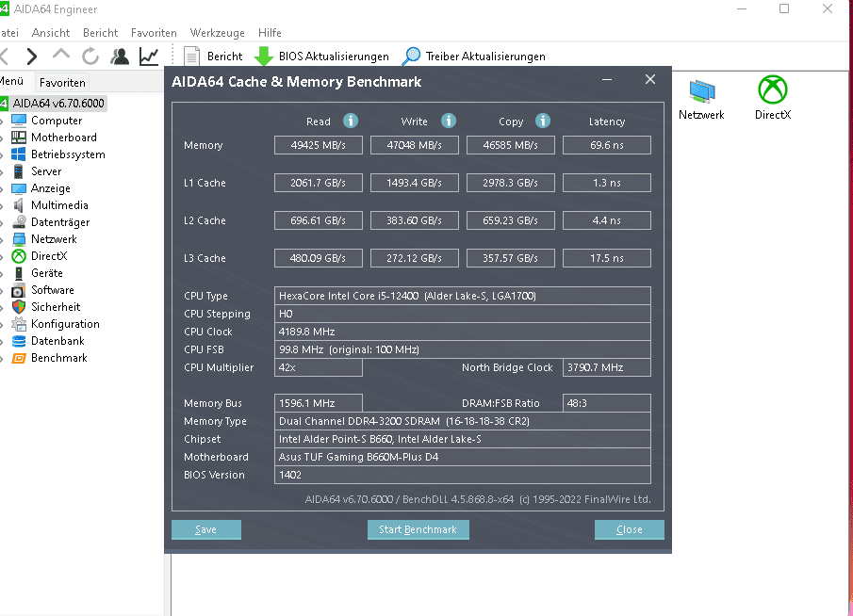Select the Motherboard icon in the tree

[x=19, y=137]
